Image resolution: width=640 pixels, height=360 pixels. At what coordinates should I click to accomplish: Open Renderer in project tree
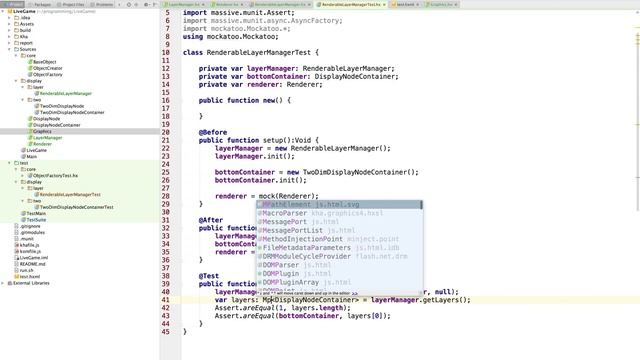[x=40, y=144]
